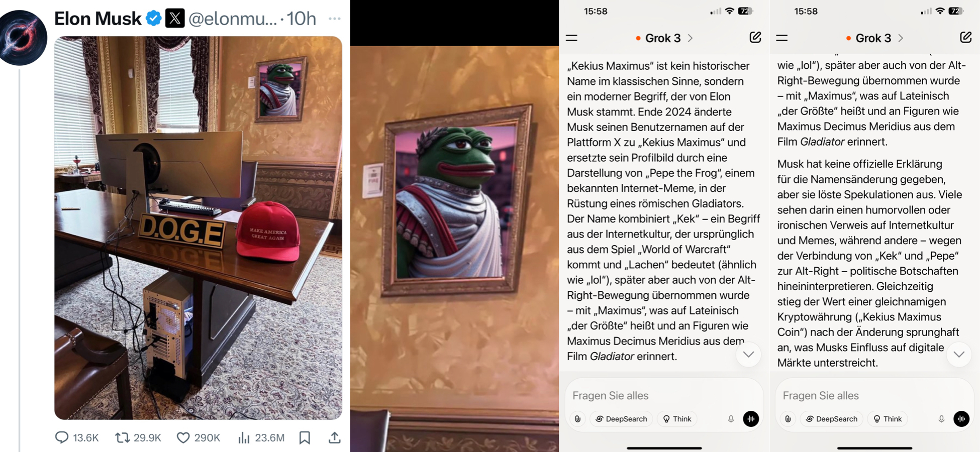Share the tweet via upload icon
This screenshot has height=452, width=980.
[x=334, y=437]
